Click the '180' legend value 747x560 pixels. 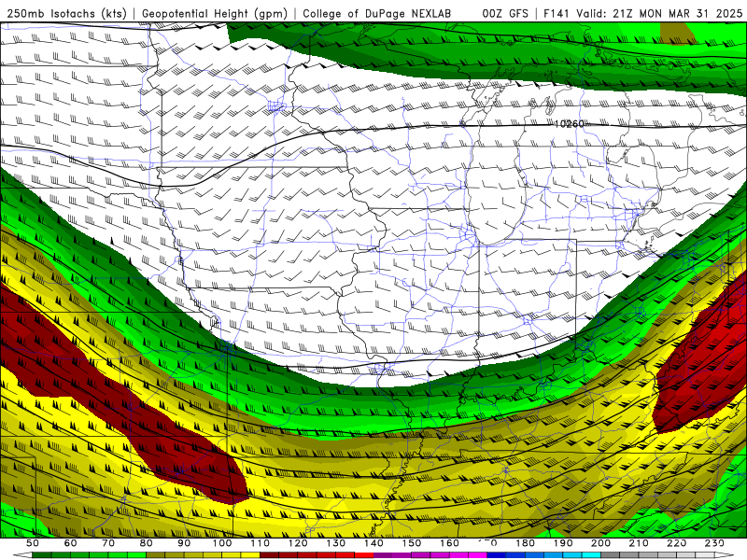(x=525, y=543)
